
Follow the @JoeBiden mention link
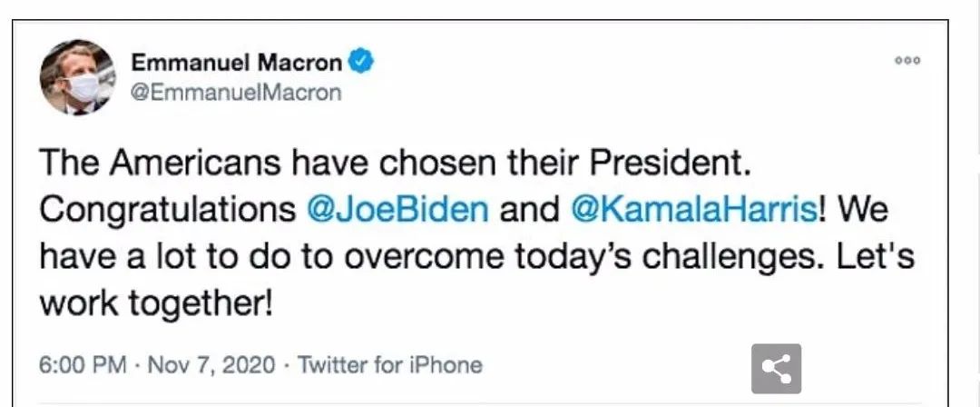coord(398,210)
